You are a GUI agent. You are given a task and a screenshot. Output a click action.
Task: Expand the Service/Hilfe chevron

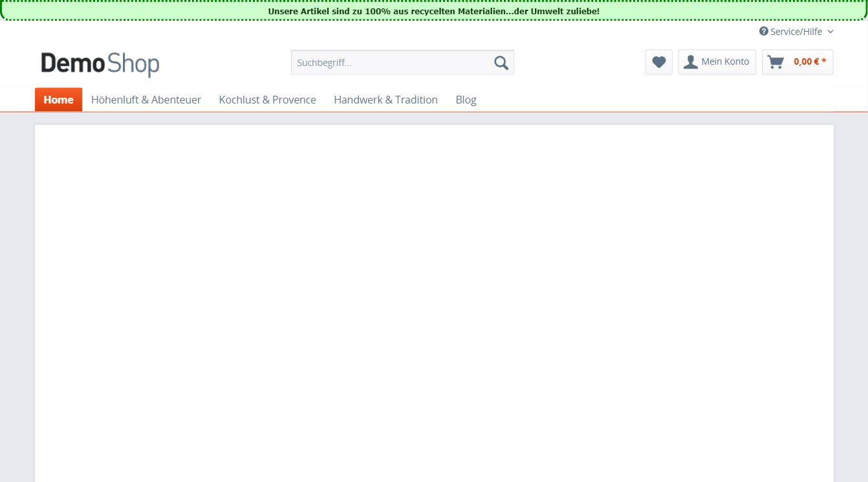tap(830, 32)
